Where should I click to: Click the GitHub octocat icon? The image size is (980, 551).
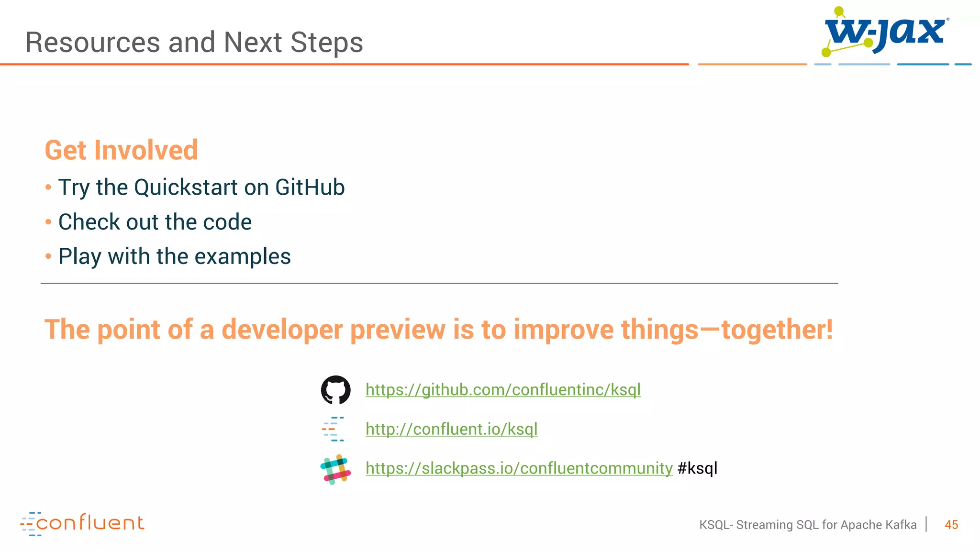coord(335,390)
